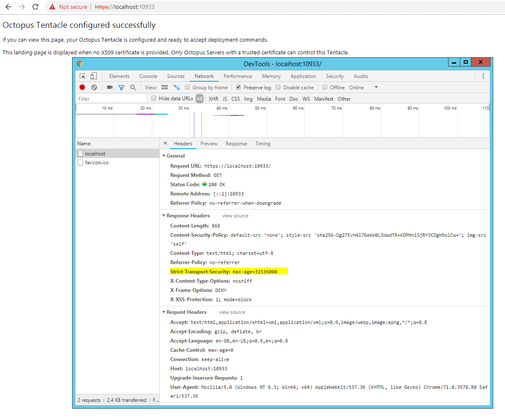
Task: Show the Response tab of the request
Action: (x=236, y=144)
